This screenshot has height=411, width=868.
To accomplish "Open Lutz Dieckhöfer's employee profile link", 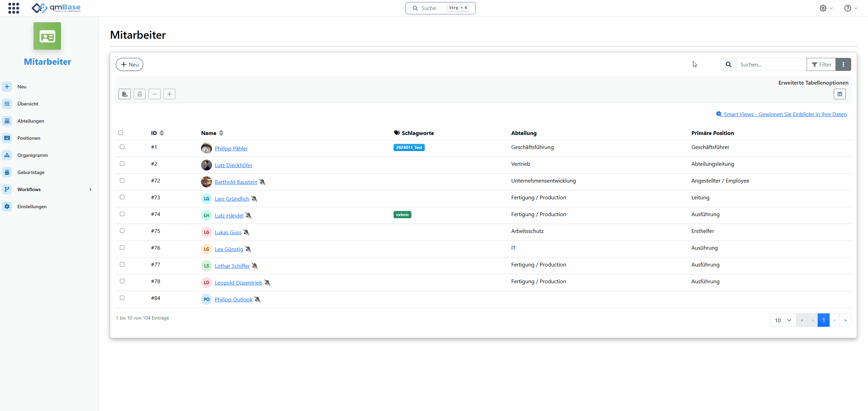I will pos(234,165).
